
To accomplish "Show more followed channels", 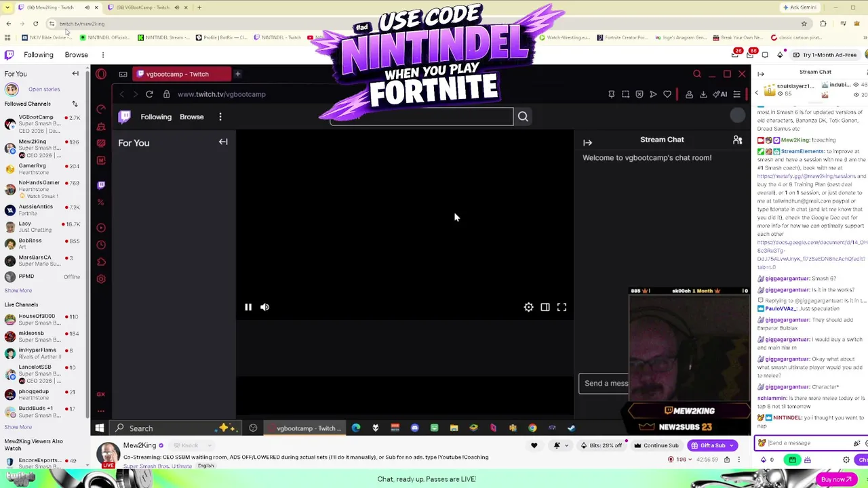I will click(x=18, y=290).
